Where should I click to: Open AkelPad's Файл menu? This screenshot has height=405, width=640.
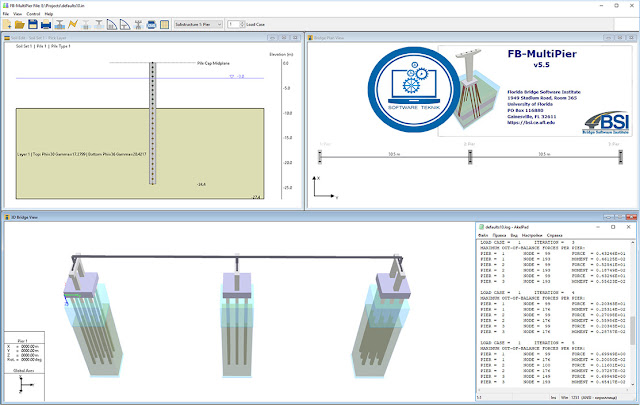click(483, 236)
